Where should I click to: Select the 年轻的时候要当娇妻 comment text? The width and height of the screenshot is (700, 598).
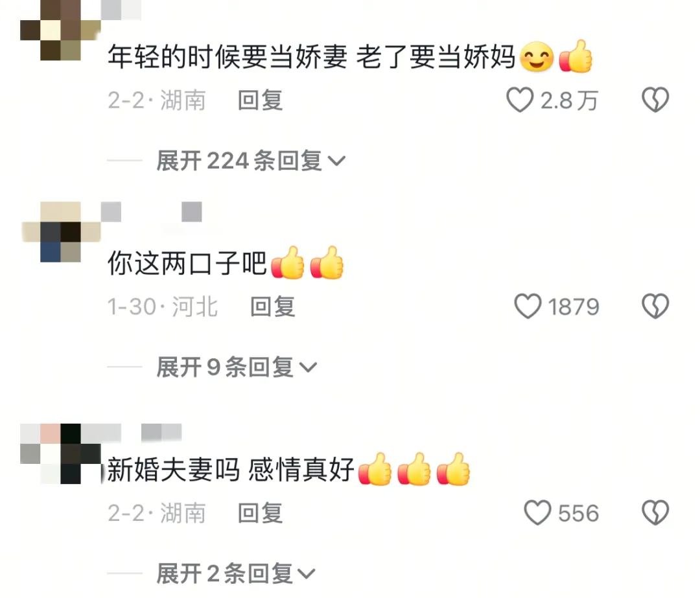click(x=227, y=57)
